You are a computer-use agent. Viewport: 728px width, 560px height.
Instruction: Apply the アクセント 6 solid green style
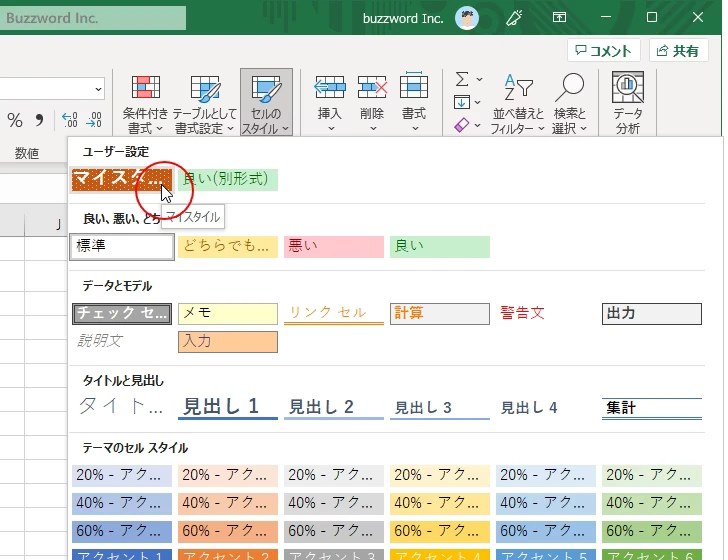coord(652,554)
